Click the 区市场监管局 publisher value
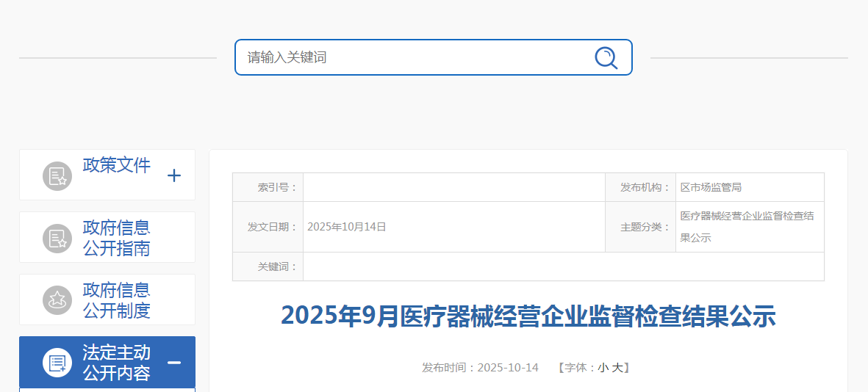868x392 pixels. coord(711,187)
